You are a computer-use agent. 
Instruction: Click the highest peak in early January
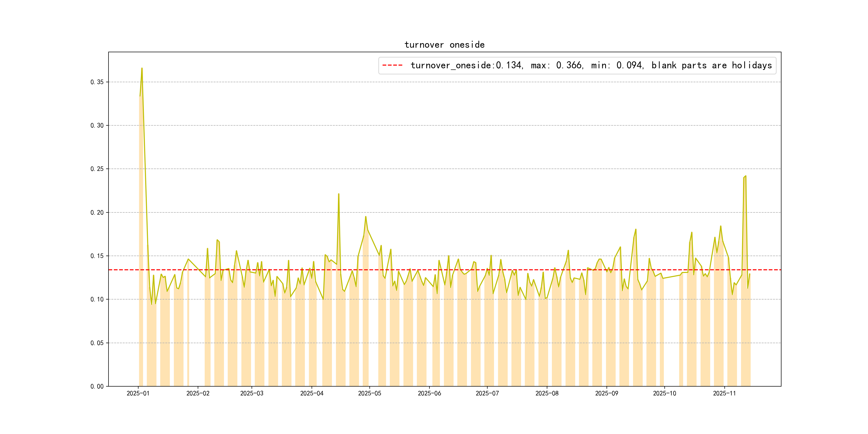pos(142,68)
